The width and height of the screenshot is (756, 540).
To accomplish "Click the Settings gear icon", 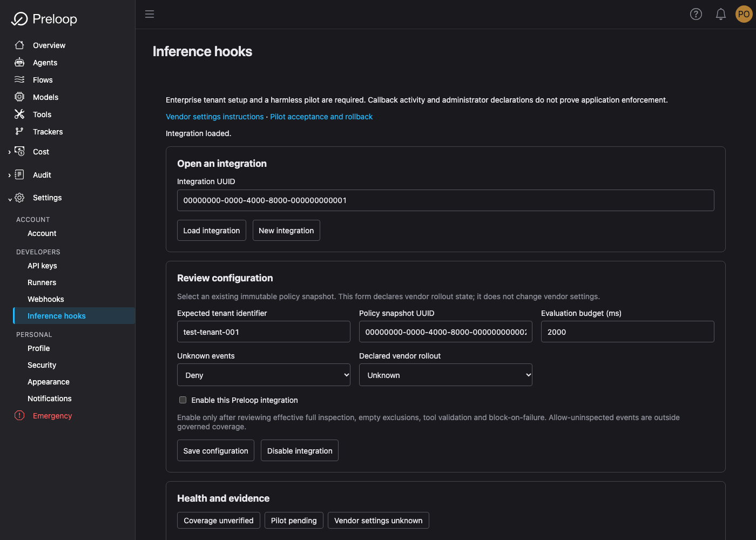I will 19,198.
